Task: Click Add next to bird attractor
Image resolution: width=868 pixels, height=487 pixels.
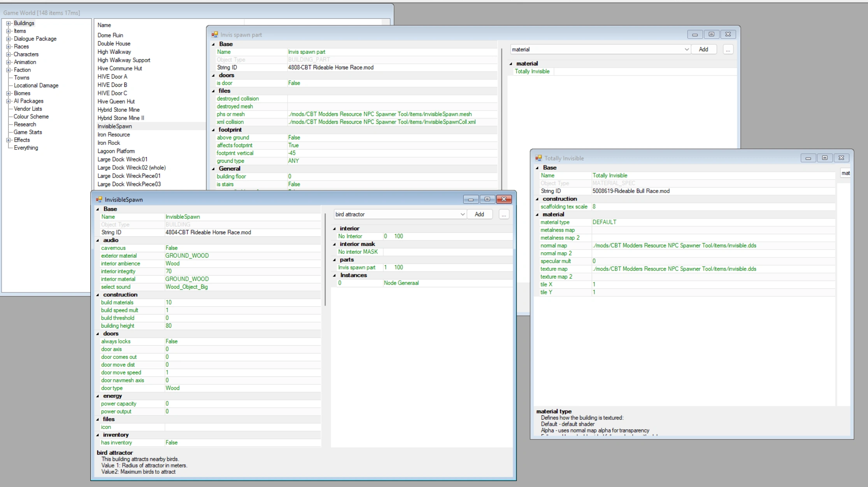Action: 479,214
